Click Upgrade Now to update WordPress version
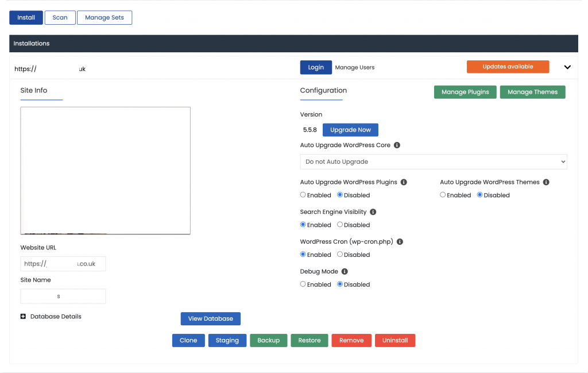588x373 pixels. click(x=350, y=129)
